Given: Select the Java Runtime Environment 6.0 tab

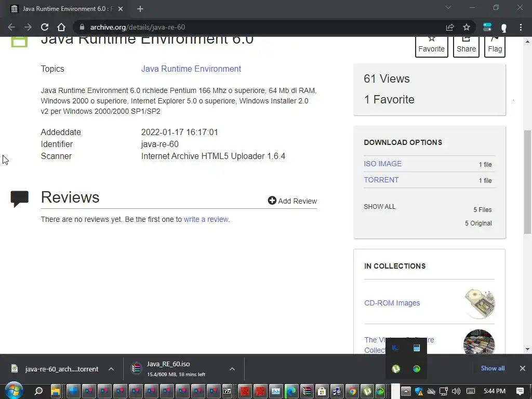Looking at the screenshot, I should [66, 9].
